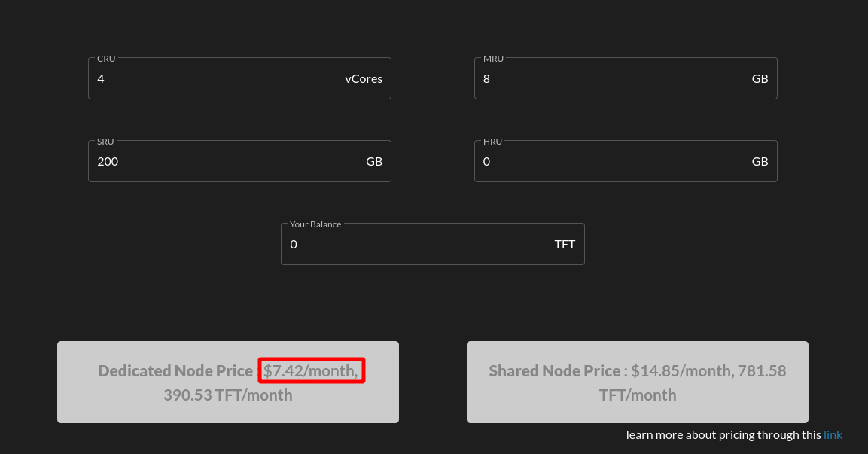This screenshot has width=868, height=454.
Task: Click the Dedicated Node Price panel
Action: (x=228, y=382)
